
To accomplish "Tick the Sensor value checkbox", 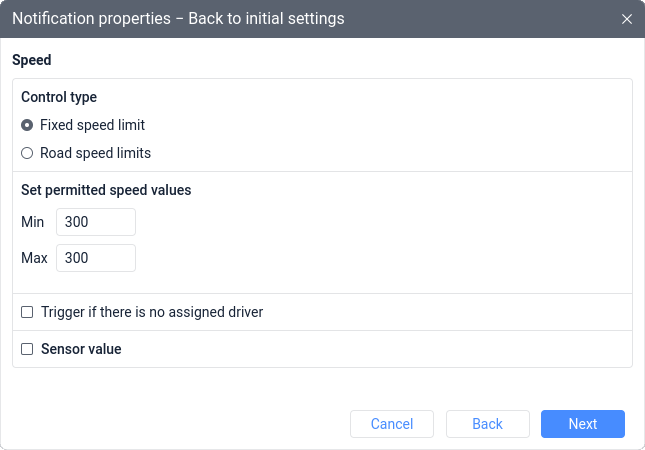I will click(27, 349).
